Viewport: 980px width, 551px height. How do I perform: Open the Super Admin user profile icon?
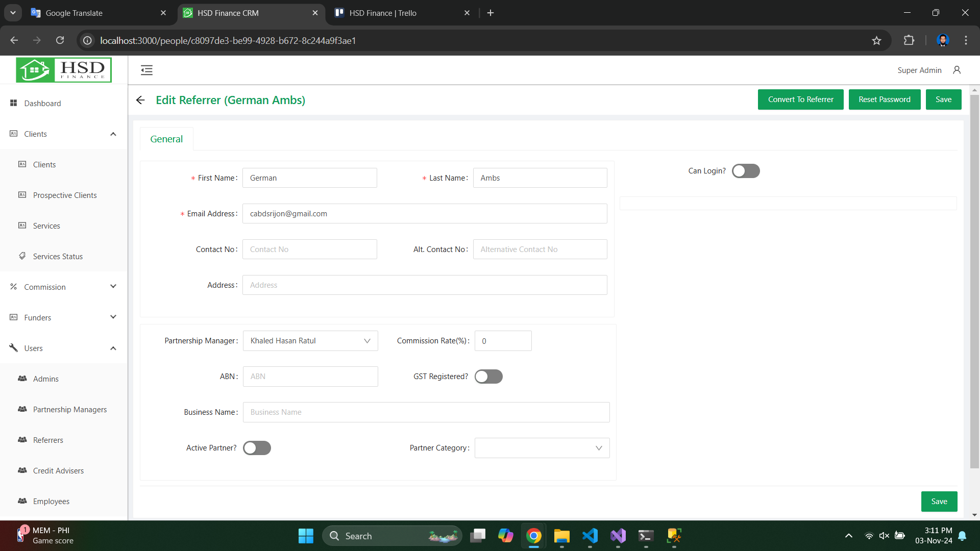[x=957, y=70]
